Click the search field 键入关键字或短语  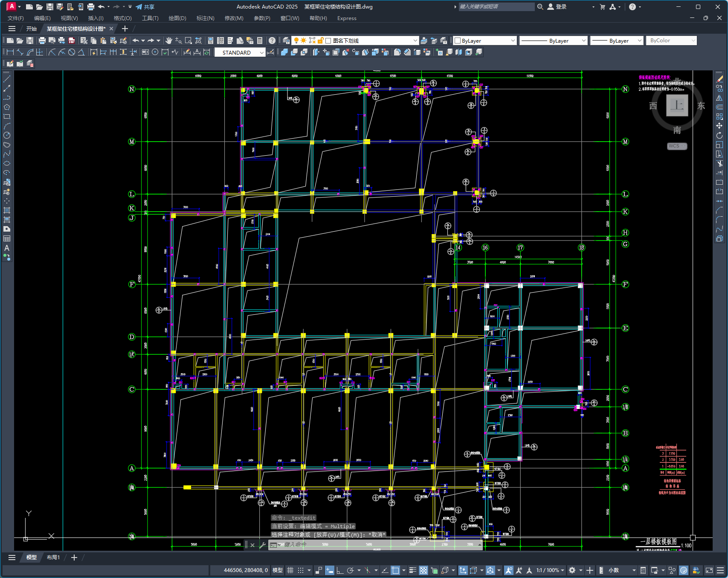click(x=496, y=7)
